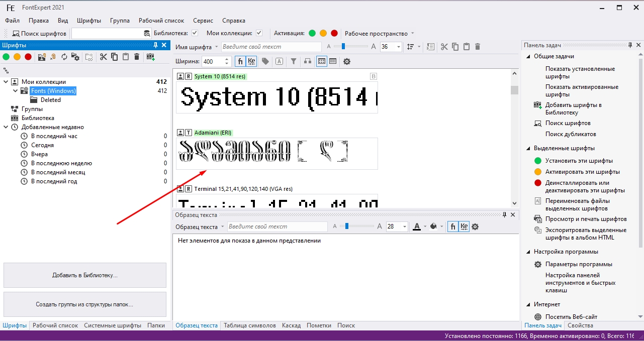Click the red deactivate circle next to Активация

point(334,34)
